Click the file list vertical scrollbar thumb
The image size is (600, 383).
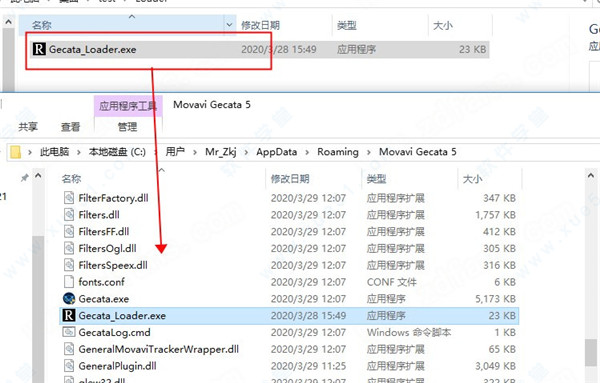click(590, 352)
